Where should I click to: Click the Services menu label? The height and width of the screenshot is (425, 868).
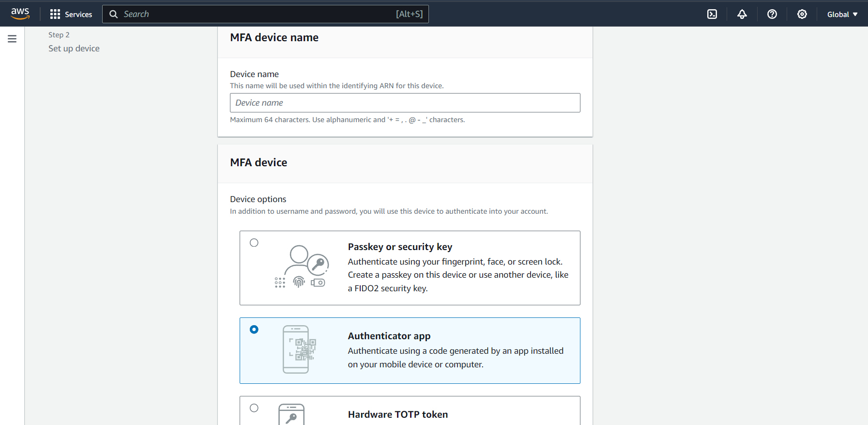(78, 15)
